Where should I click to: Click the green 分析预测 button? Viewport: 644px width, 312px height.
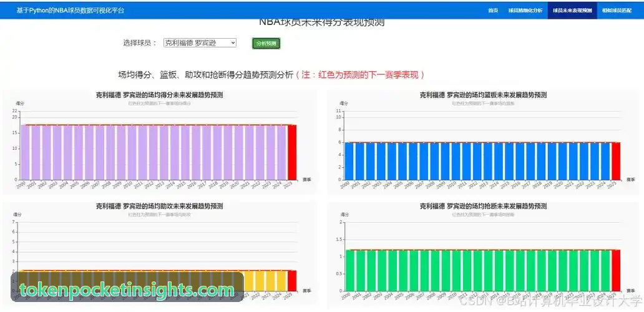266,44
